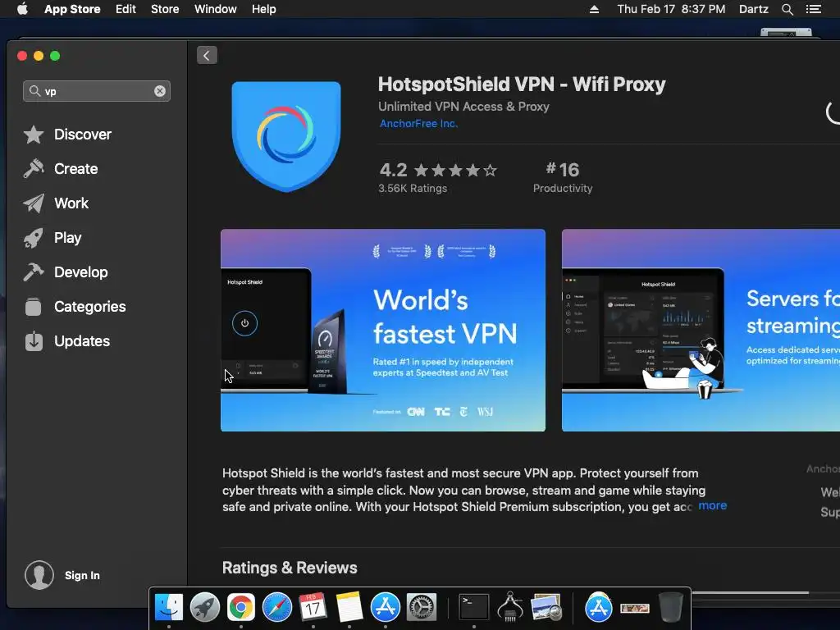
Task: Click the subtitle Unlimited VPN Access & Proxy
Action: [x=464, y=107]
